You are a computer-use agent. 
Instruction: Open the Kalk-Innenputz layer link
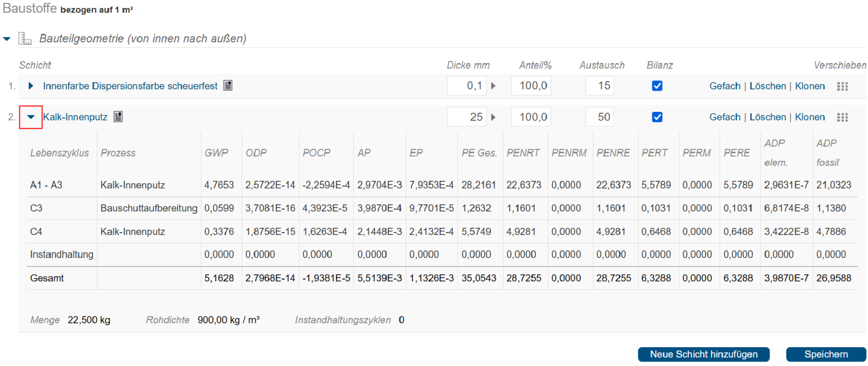pyautogui.click(x=75, y=117)
